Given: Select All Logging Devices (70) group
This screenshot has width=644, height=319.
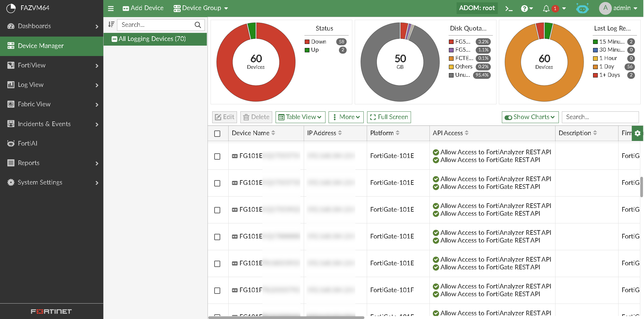Looking at the screenshot, I should (155, 39).
